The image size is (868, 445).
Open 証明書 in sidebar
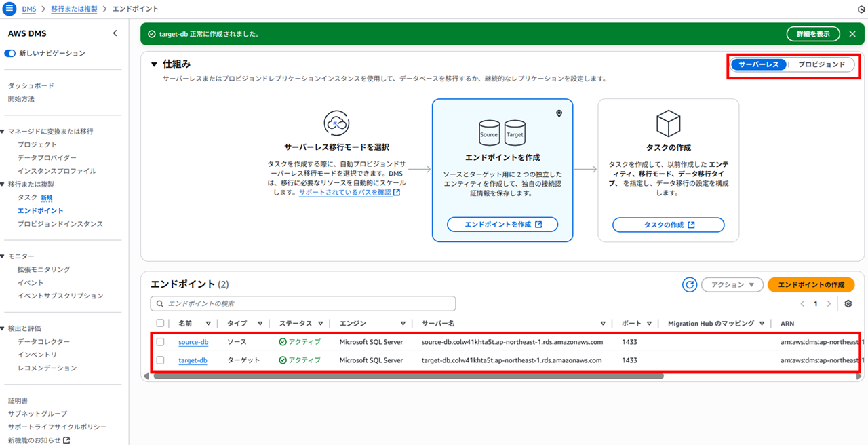(18, 400)
